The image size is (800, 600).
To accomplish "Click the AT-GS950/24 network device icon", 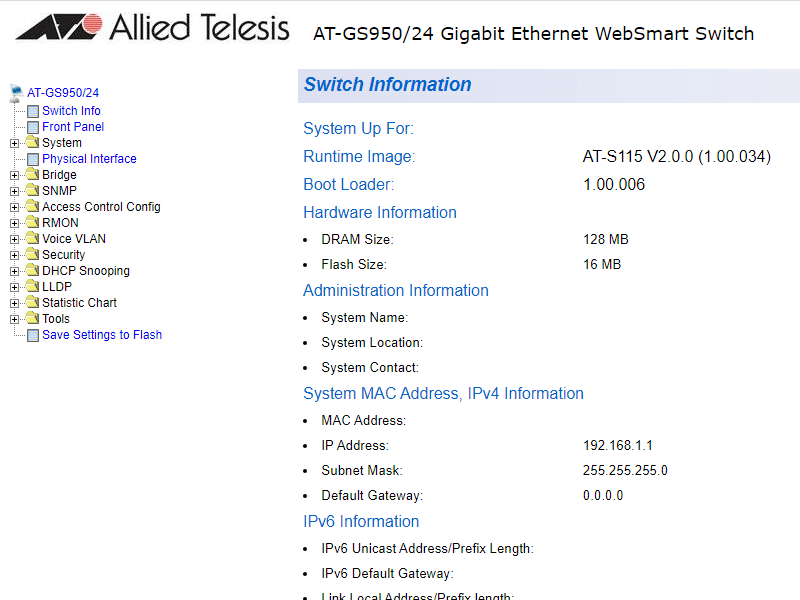I will 16,92.
